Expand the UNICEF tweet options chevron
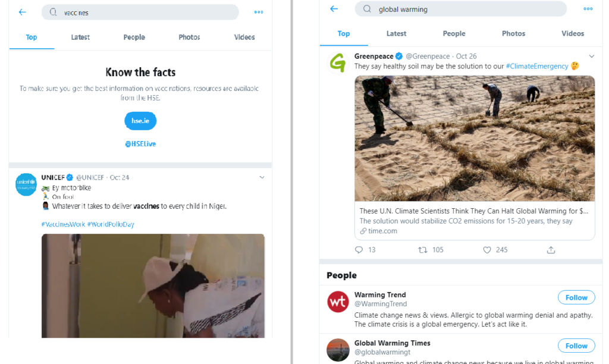 pos(262,177)
